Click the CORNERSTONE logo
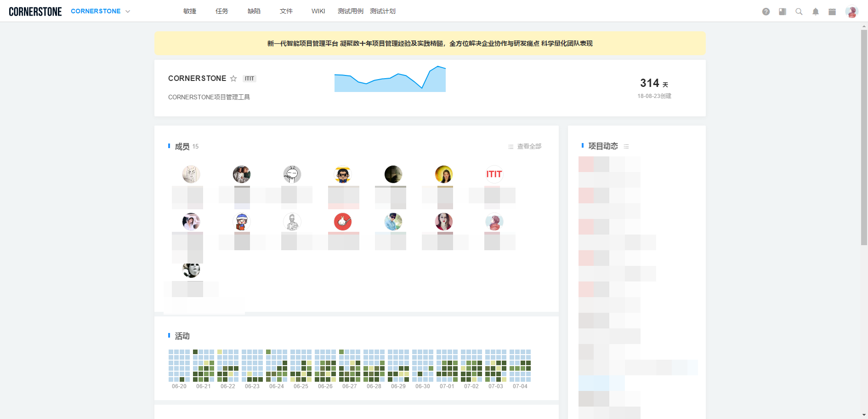Viewport: 868px width, 419px height. (x=35, y=11)
